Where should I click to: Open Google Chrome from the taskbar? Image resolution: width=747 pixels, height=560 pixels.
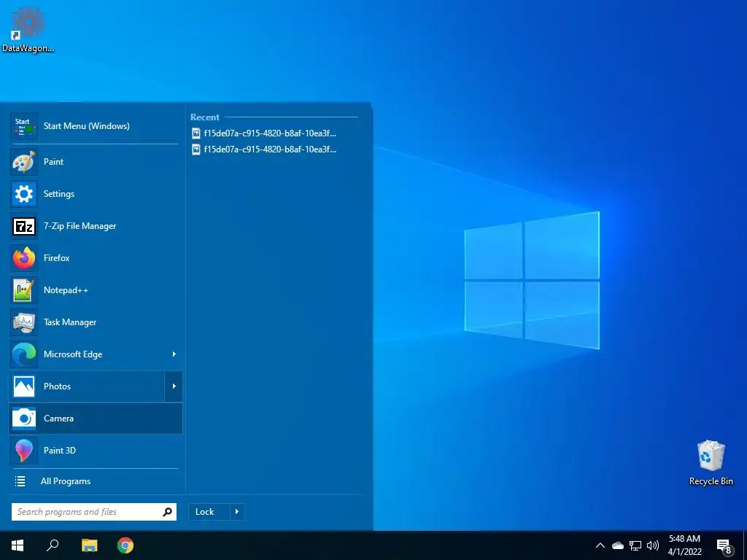coord(125,545)
